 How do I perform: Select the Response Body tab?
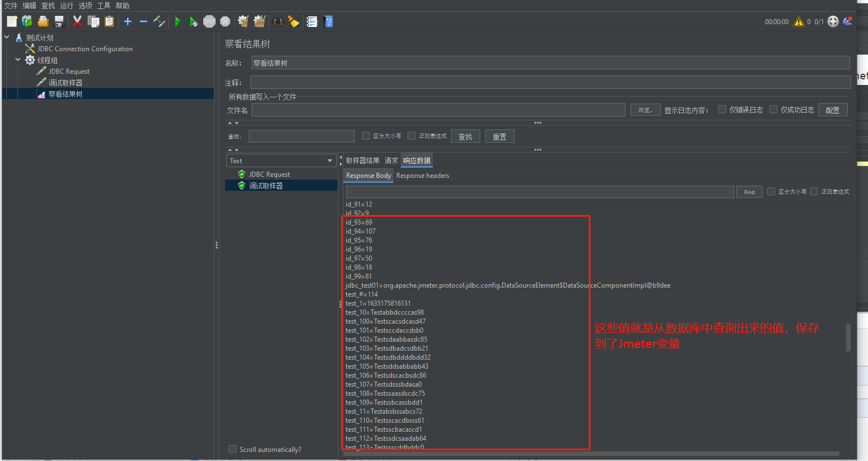click(x=368, y=176)
